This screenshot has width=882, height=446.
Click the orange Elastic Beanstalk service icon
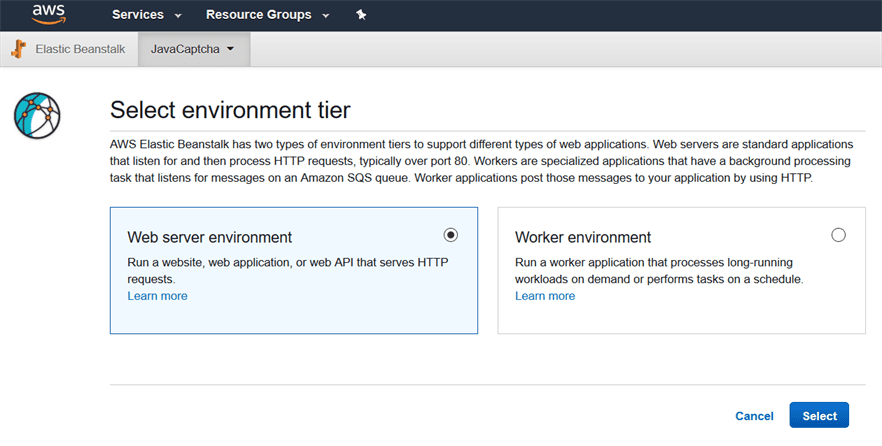[x=19, y=49]
